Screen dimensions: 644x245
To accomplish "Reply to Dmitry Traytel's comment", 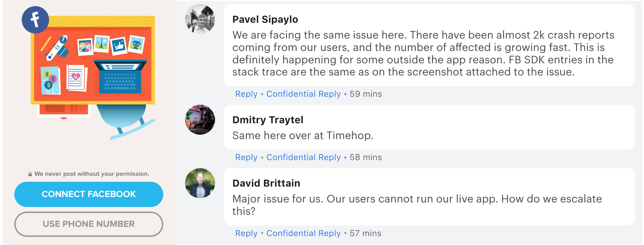I will coord(246,157).
